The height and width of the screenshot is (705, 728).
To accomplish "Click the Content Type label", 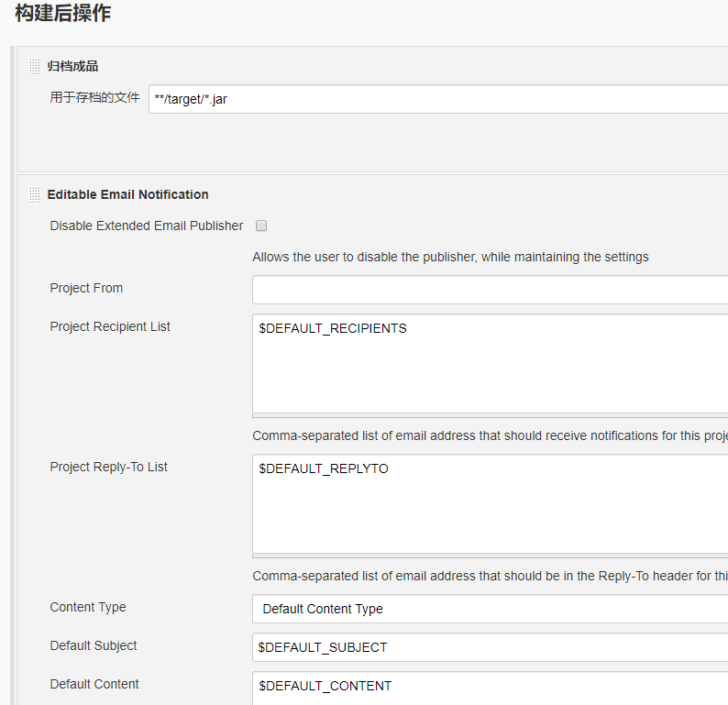I will [88, 607].
